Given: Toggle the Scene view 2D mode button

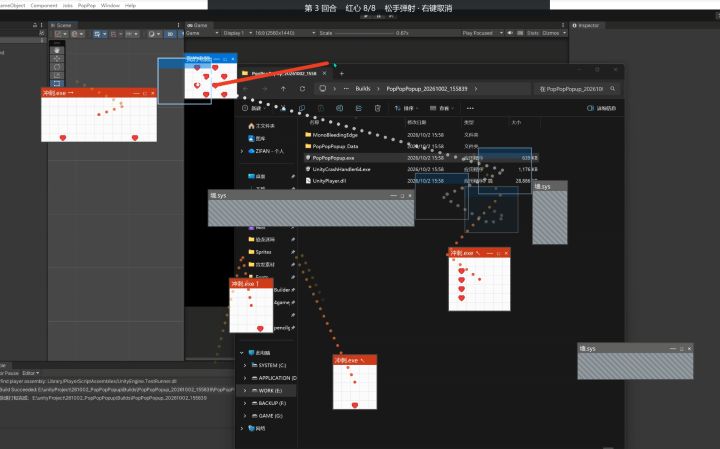Looking at the screenshot, I should (170, 34).
